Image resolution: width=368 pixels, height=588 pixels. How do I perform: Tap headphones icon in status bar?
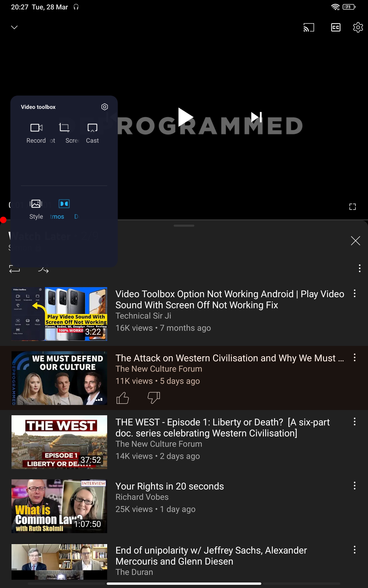(76, 7)
